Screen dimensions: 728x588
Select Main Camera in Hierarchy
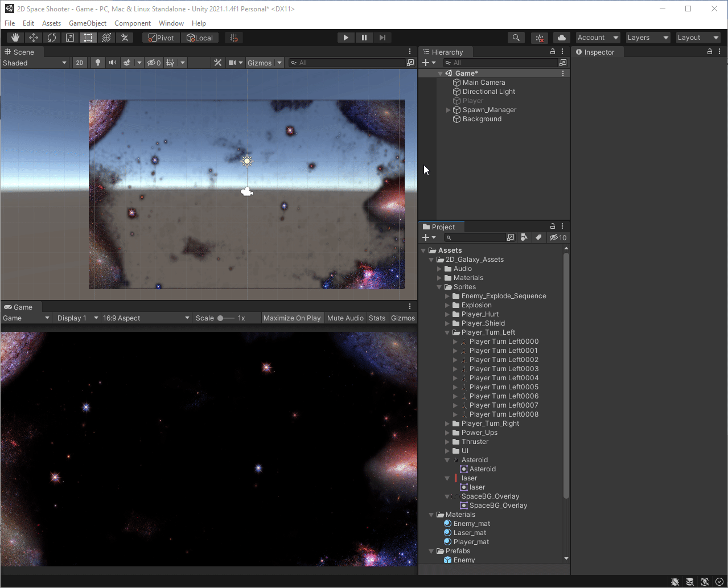pos(484,83)
